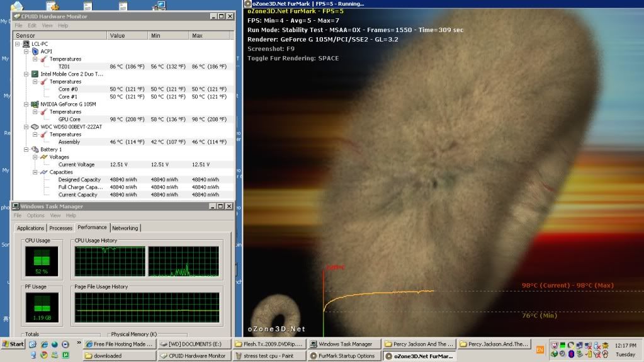
Task: Collapse the battery Voltages group
Action: pyautogui.click(x=35, y=157)
